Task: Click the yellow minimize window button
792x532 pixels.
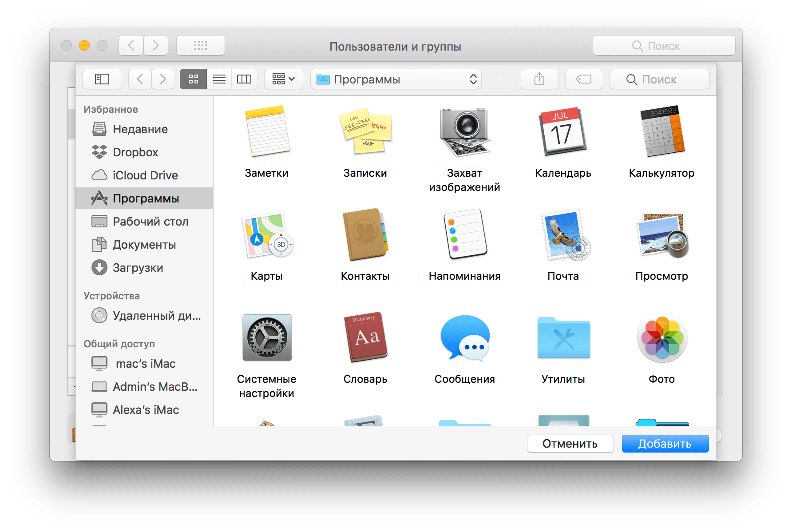Action: tap(84, 45)
